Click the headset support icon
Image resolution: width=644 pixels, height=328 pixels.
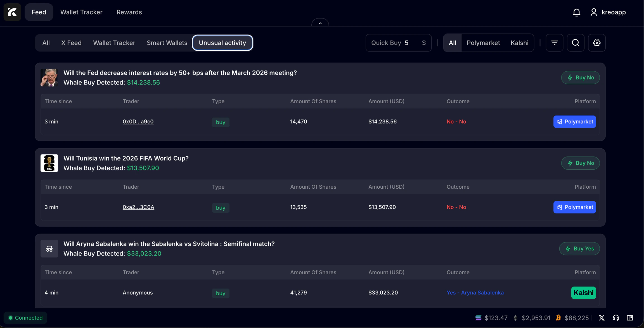[616, 318]
